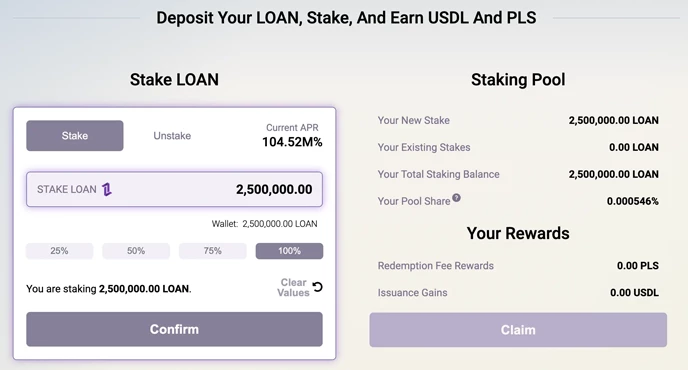Click the purple LOAN token icon
This screenshot has height=370, width=688.
107,189
